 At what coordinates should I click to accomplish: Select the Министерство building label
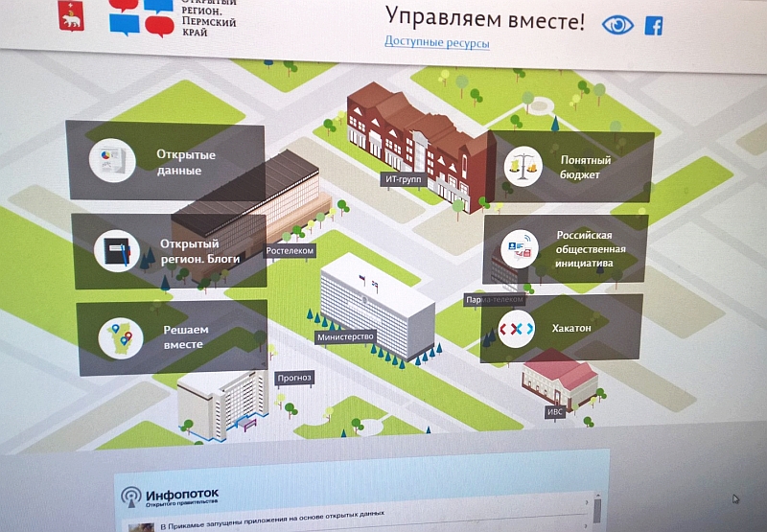click(344, 337)
